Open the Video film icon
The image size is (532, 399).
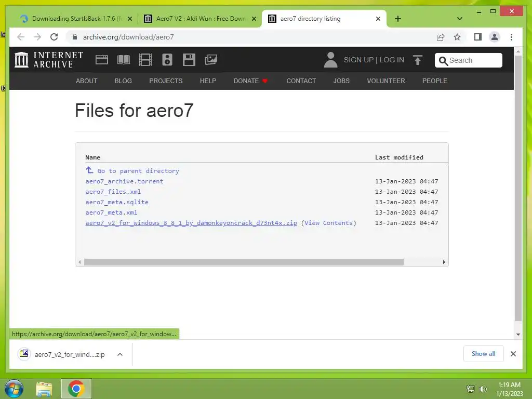(145, 60)
